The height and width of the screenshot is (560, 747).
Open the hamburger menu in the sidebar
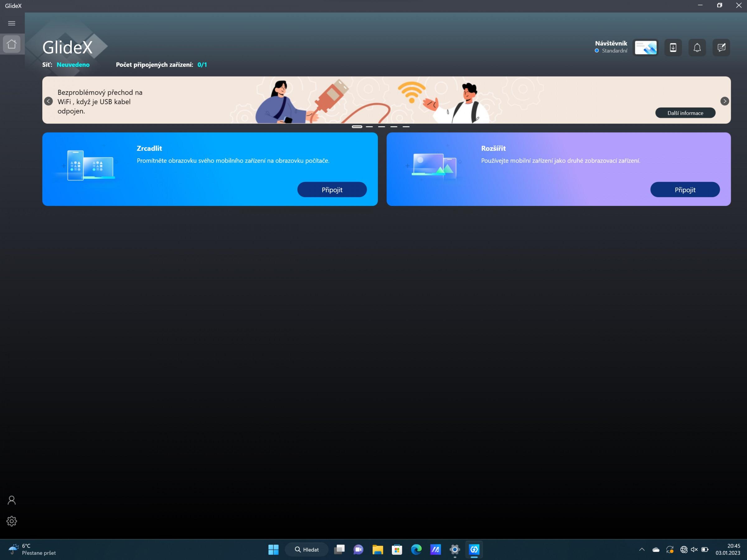pyautogui.click(x=12, y=23)
